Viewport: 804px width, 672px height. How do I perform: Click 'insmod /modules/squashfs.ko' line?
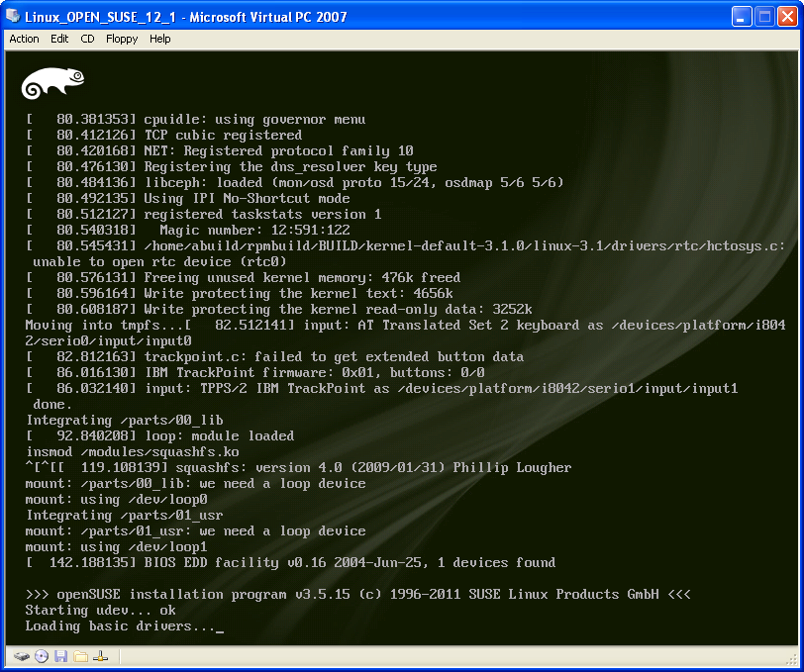(133, 452)
